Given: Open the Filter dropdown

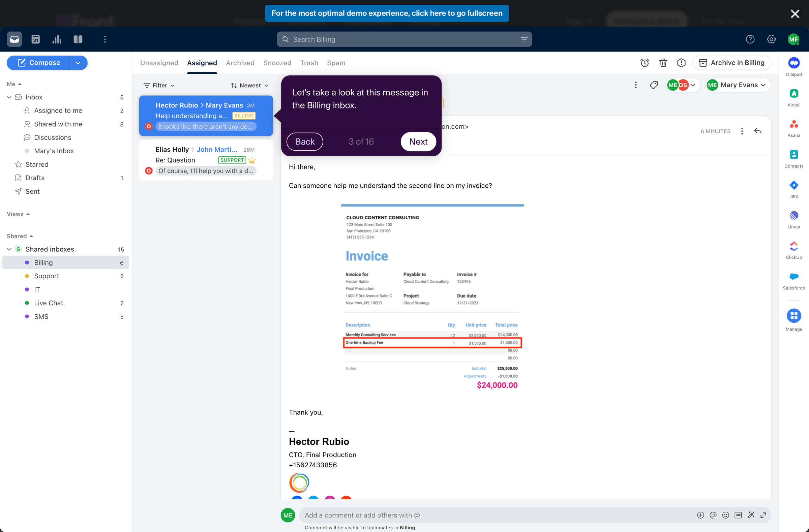Looking at the screenshot, I should (159, 85).
